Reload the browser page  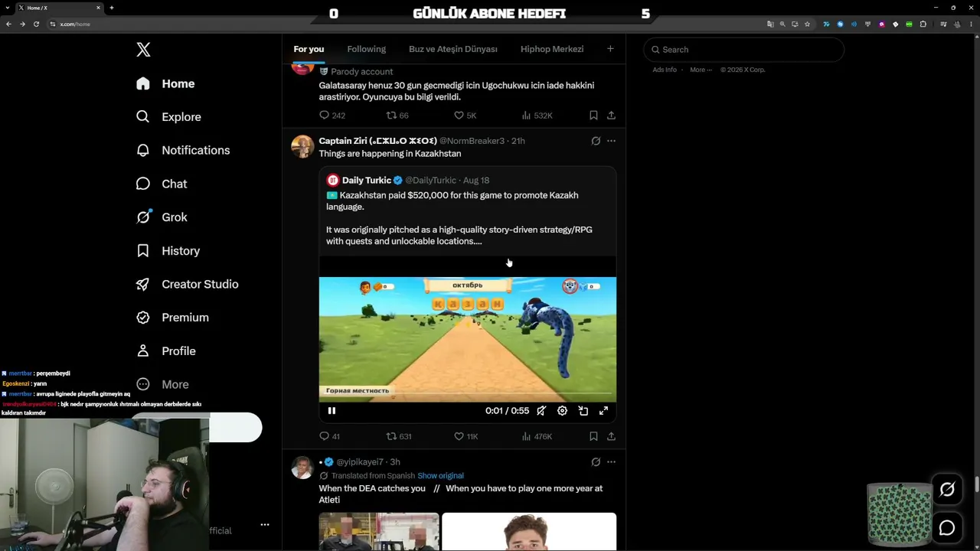pyautogui.click(x=36, y=24)
